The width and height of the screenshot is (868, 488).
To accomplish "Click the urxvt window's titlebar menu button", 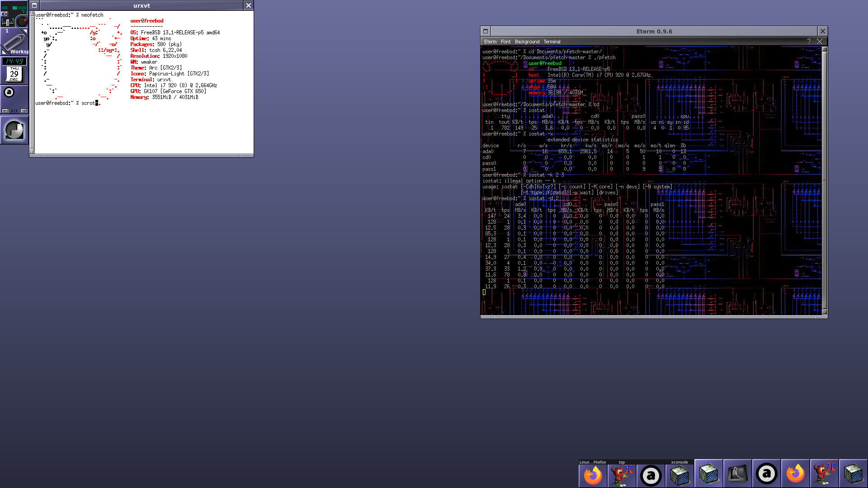I will (34, 5).
